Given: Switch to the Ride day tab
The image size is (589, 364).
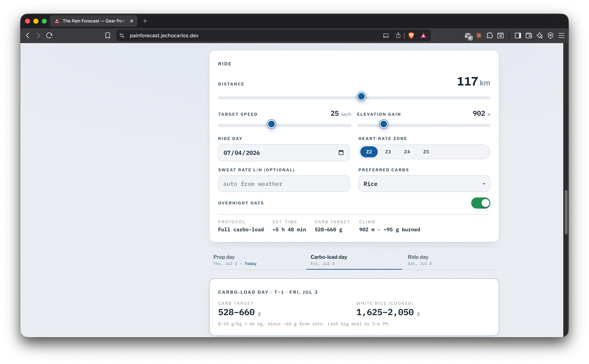Looking at the screenshot, I should coord(451,260).
